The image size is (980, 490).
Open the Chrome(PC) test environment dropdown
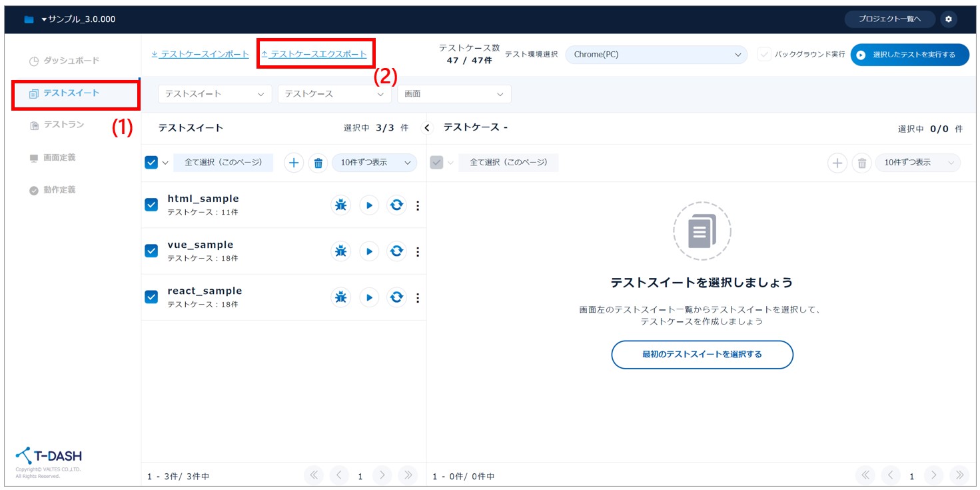tap(656, 55)
